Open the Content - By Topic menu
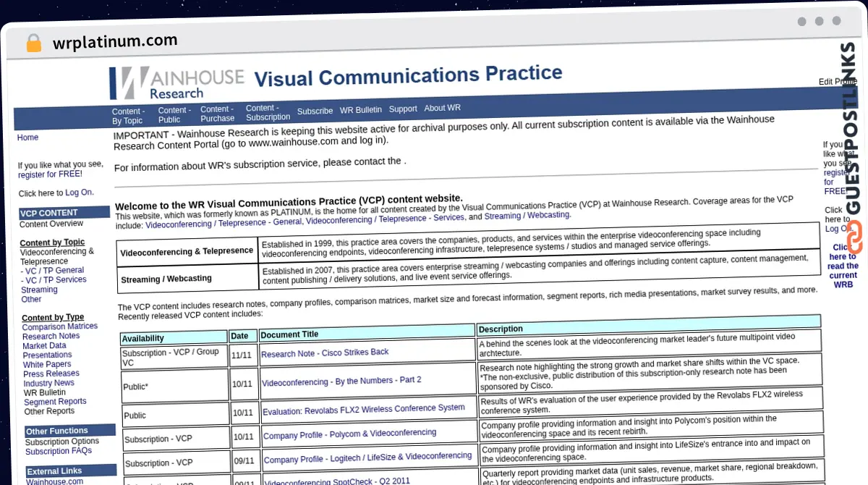The image size is (868, 485). click(x=127, y=116)
